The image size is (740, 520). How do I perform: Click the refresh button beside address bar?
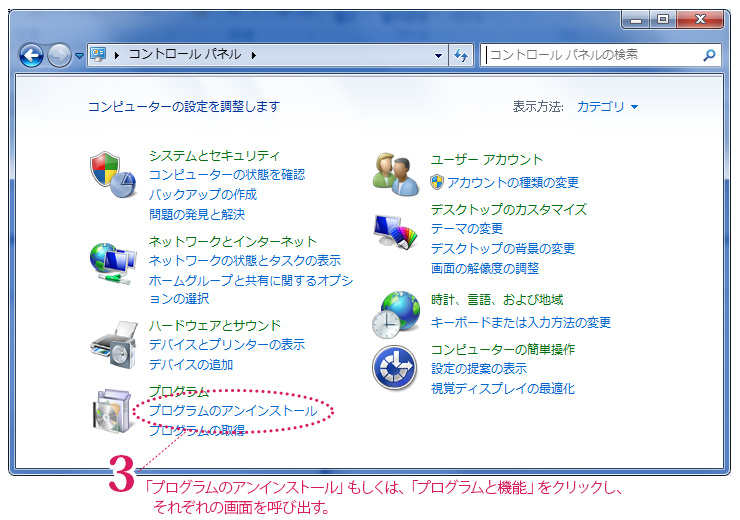pyautogui.click(x=461, y=55)
